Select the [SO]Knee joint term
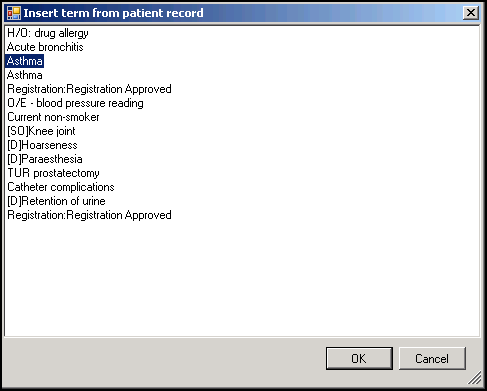The image size is (487, 391). tap(41, 131)
